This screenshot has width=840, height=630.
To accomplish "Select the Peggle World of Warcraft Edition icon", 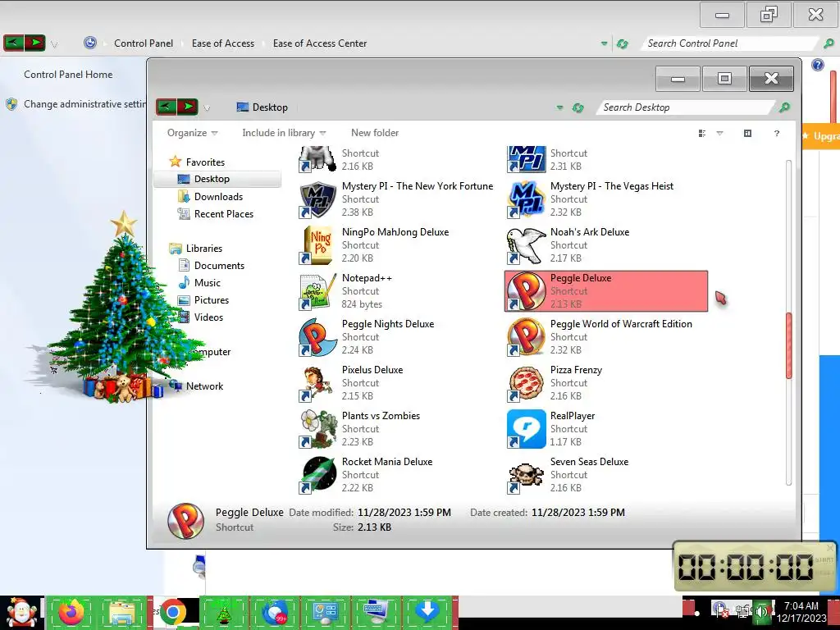I will 526,337.
